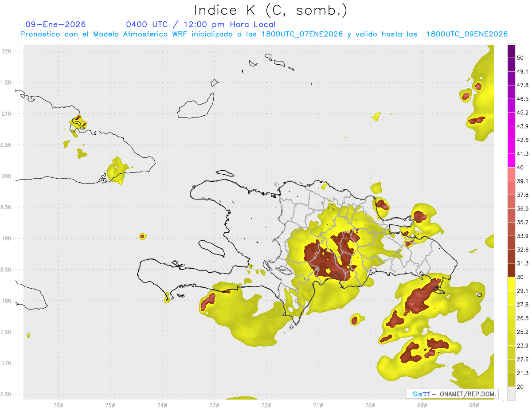This screenshot has height=411, width=532.
Task: Select the "70W" longitude label
Action: click(x=370, y=404)
